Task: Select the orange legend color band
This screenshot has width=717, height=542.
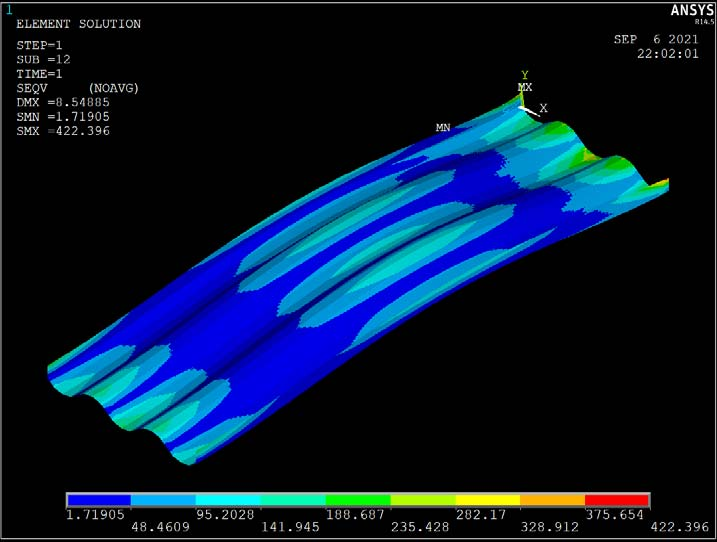Action: point(552,499)
